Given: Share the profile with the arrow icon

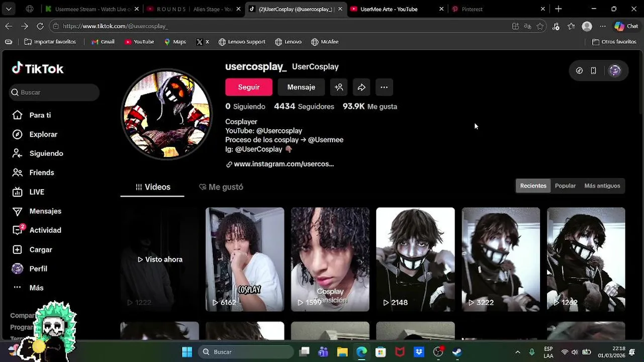Looking at the screenshot, I should (361, 87).
